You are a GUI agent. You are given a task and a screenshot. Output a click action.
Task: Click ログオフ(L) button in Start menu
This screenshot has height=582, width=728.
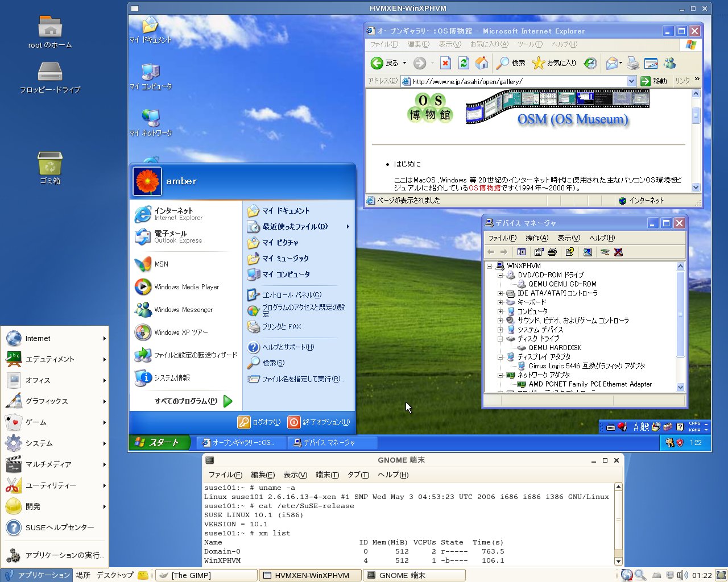(x=259, y=422)
